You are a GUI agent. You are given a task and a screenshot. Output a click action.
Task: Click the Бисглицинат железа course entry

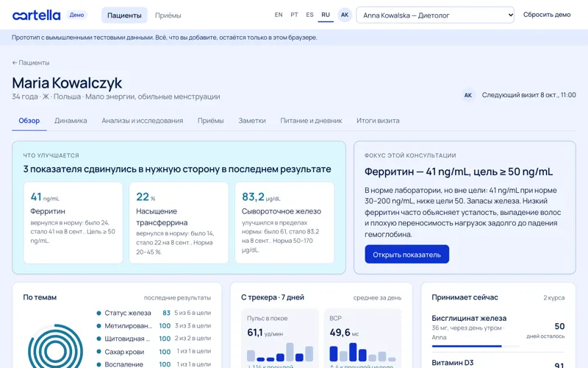tap(498, 330)
